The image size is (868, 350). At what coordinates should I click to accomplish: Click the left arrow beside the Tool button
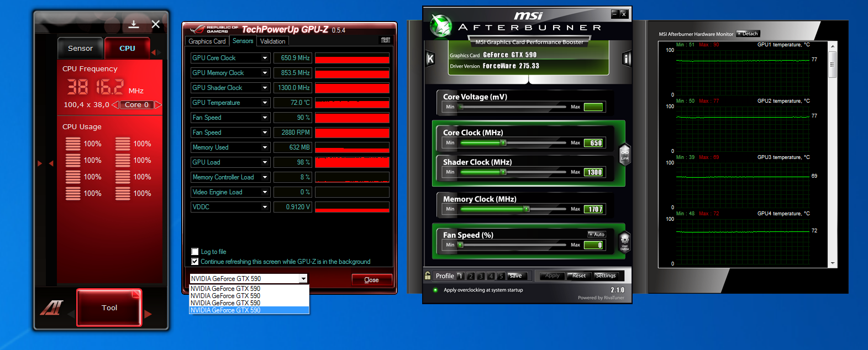click(71, 314)
